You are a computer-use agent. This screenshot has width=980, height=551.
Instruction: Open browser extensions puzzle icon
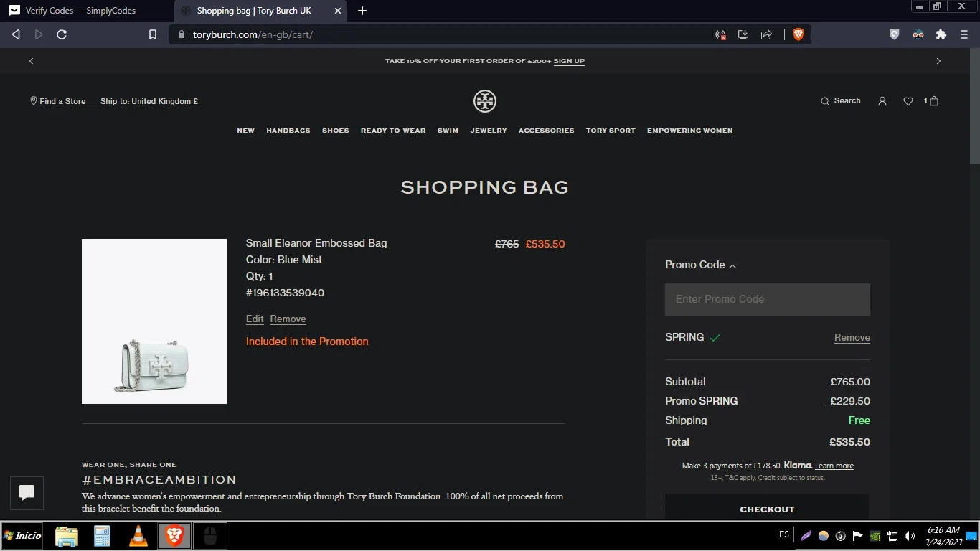(x=941, y=34)
